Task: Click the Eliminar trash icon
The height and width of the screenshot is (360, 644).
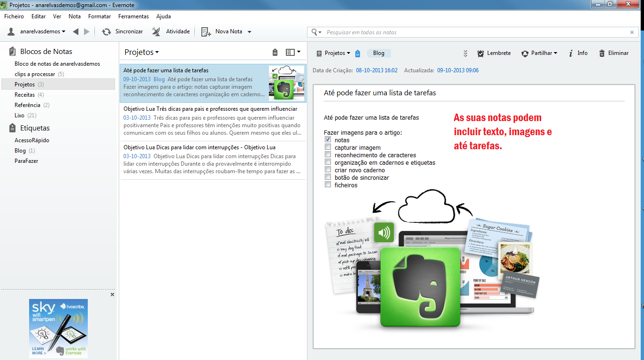Action: [602, 54]
